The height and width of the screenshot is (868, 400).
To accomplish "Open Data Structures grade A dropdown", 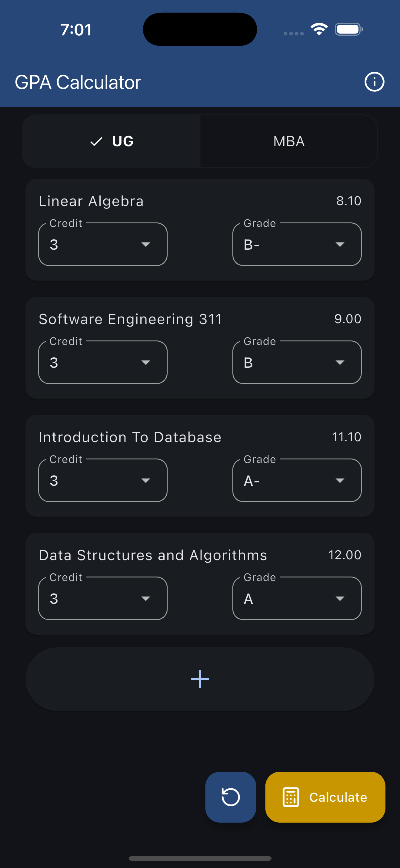I will pos(297,598).
